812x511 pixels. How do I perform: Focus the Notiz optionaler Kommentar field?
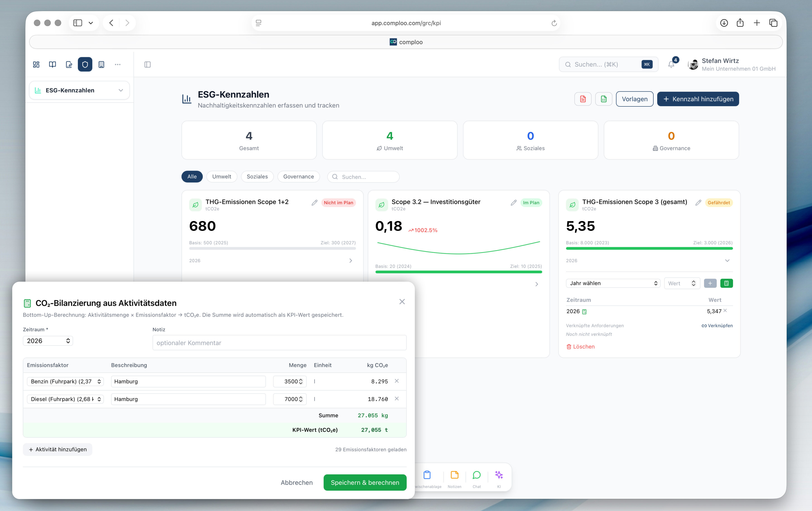point(279,343)
